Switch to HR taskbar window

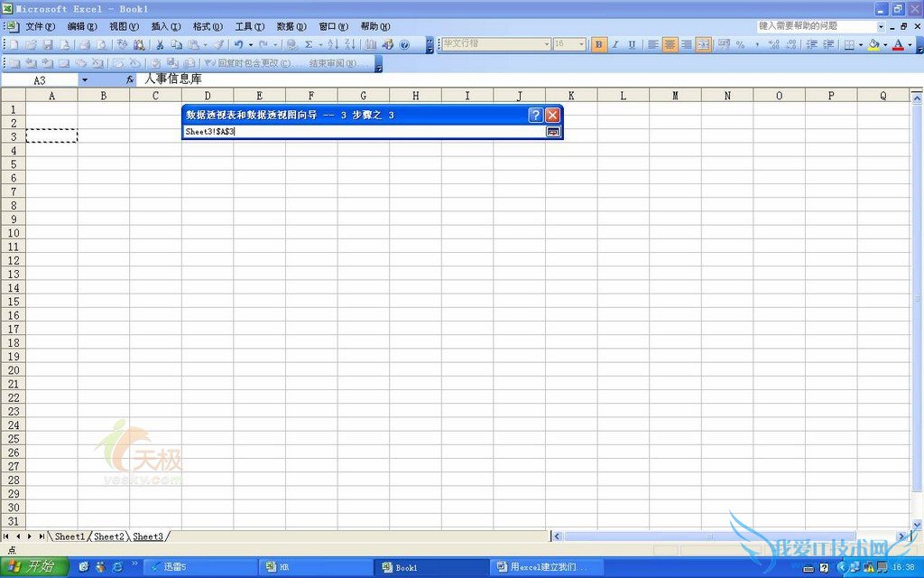(x=315, y=567)
